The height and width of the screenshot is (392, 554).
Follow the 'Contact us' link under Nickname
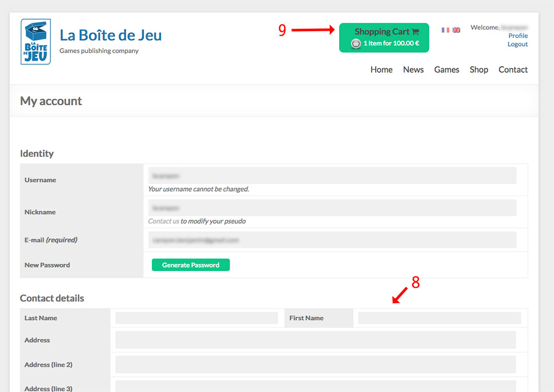(x=163, y=221)
